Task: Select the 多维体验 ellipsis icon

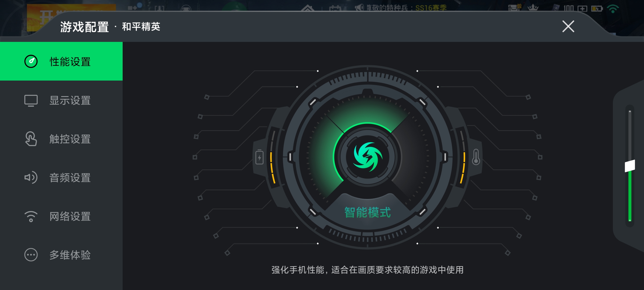Action: tap(31, 255)
